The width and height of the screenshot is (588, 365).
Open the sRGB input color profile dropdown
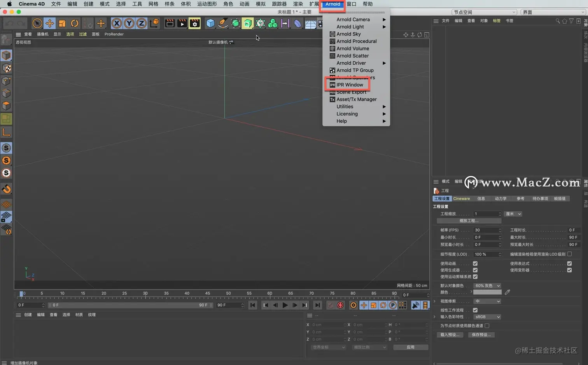tap(487, 317)
